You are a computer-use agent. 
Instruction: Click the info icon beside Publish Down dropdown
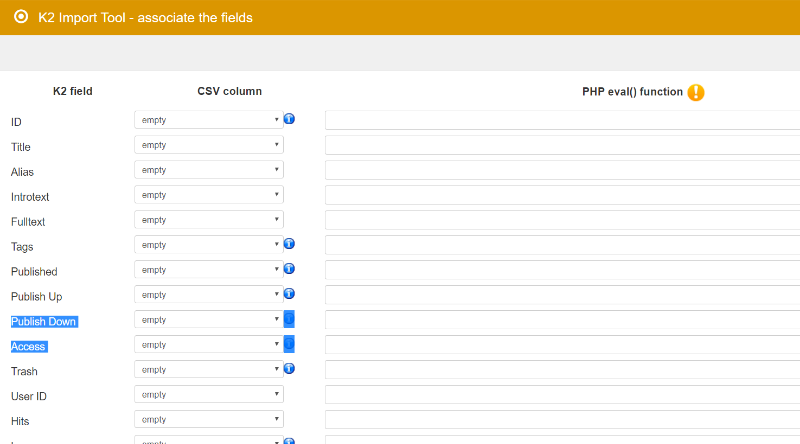coord(289,319)
